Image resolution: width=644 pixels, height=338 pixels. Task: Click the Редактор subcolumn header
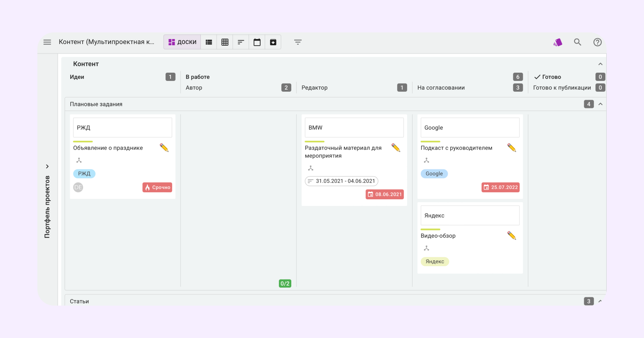point(315,88)
